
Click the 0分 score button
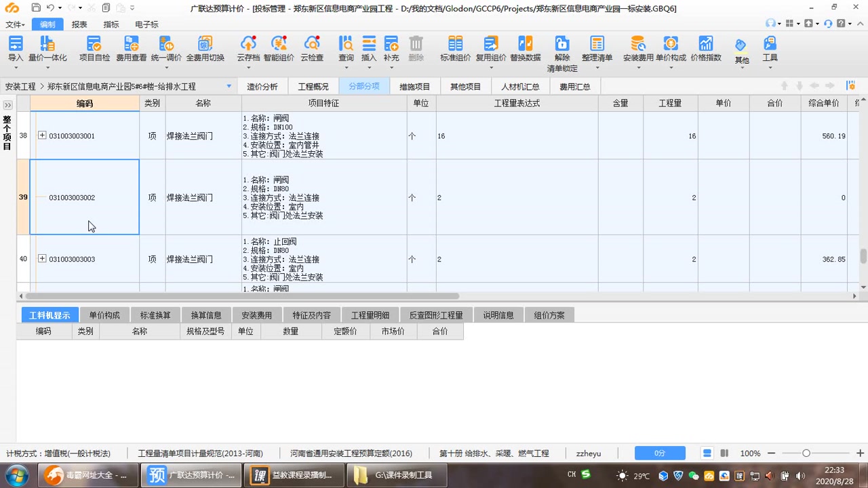pyautogui.click(x=660, y=453)
